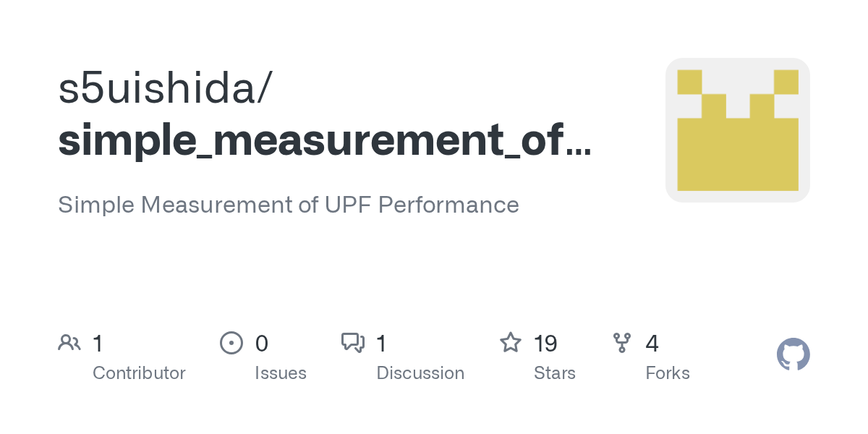The width and height of the screenshot is (868, 434).
Task: Click the star icon
Action: pos(511,343)
